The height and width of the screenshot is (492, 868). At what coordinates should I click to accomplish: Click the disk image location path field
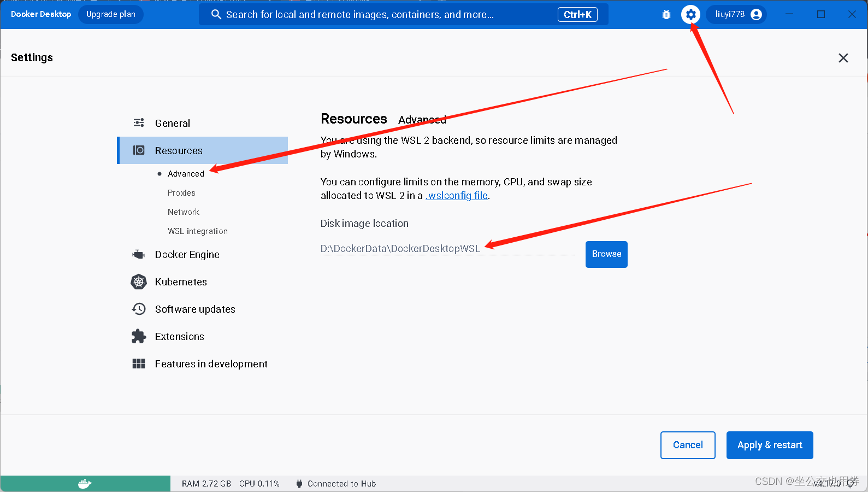446,249
